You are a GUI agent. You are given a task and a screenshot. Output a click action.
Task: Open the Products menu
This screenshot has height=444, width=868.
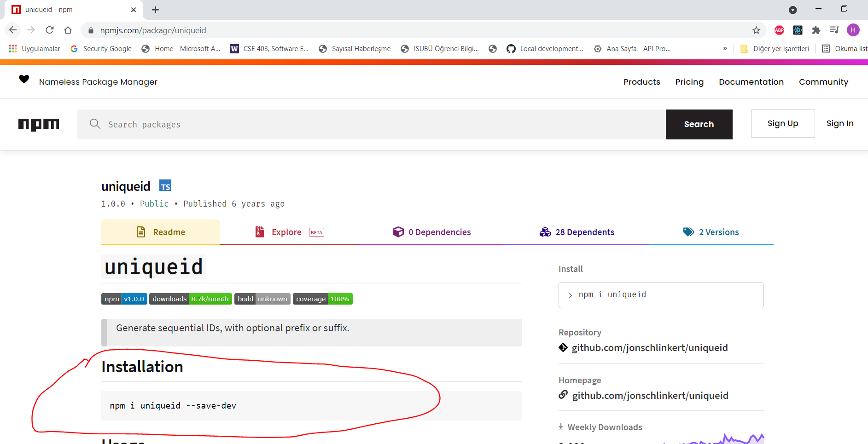(641, 82)
